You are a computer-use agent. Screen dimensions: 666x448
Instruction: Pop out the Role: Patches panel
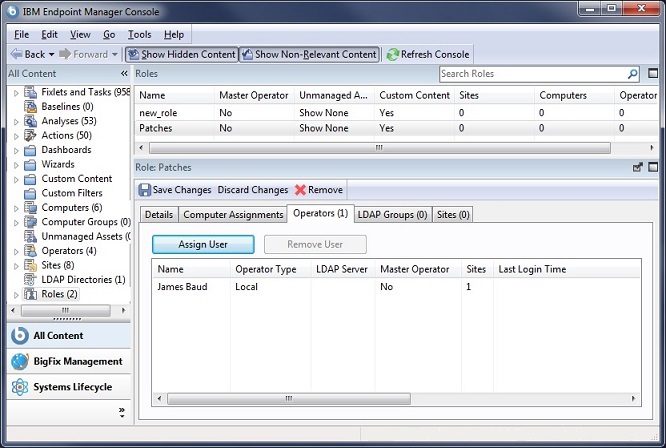tap(638, 168)
